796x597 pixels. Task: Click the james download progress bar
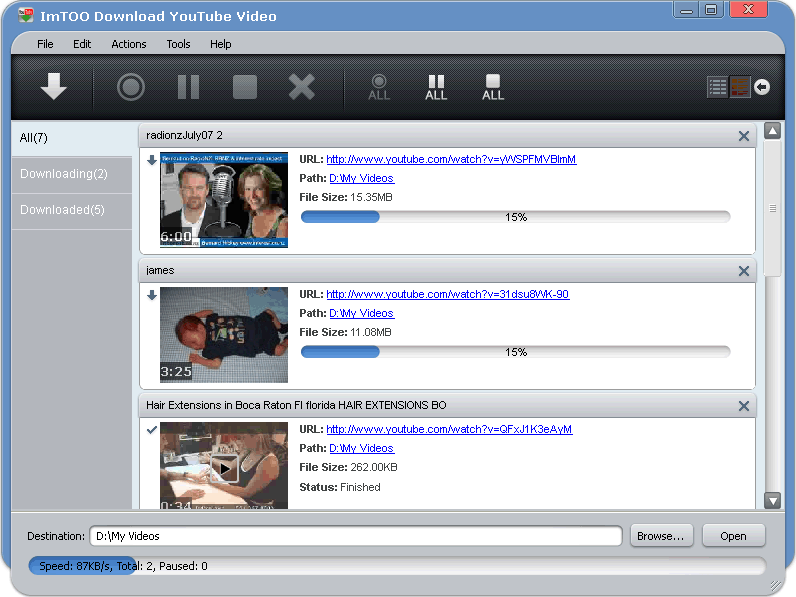coord(515,352)
